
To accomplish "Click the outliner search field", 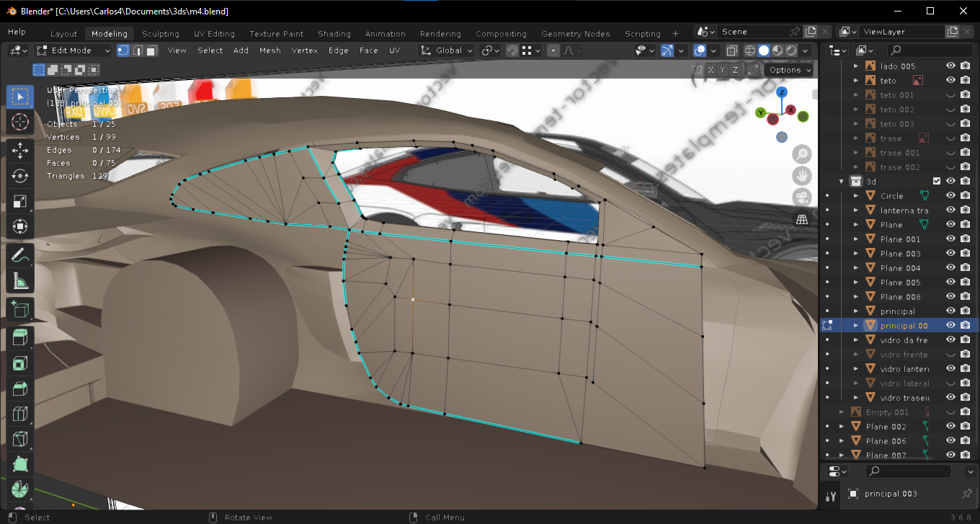I will [930, 50].
